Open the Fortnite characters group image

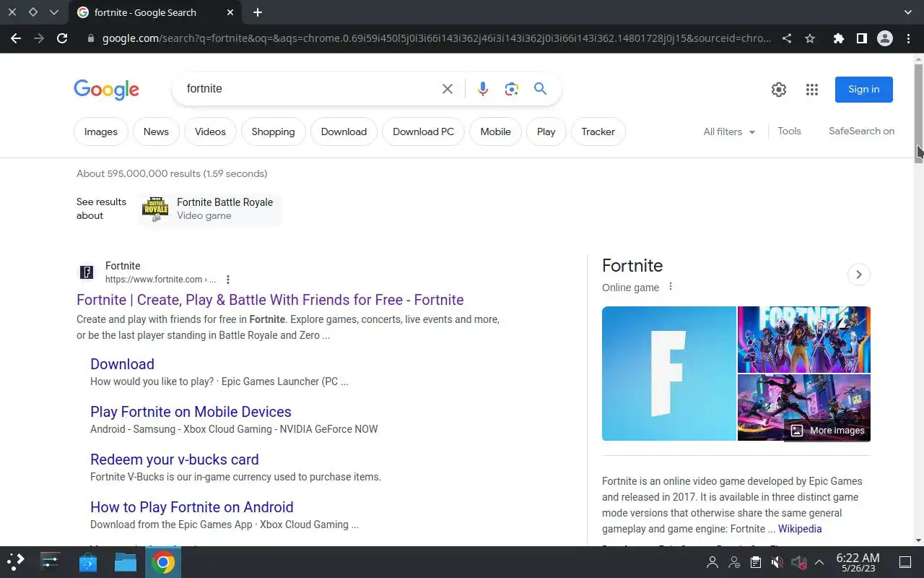tap(804, 340)
